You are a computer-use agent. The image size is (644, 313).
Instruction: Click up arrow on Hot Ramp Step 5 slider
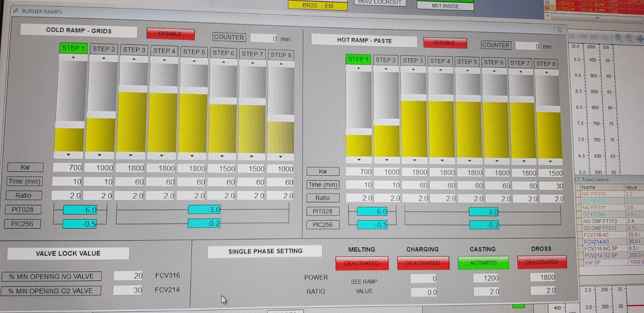coord(467,70)
